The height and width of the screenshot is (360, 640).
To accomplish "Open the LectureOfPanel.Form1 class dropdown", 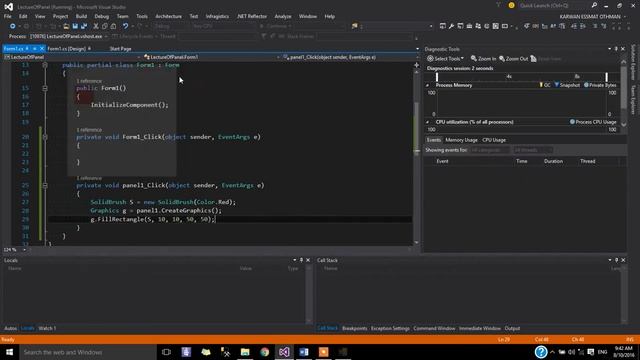I will pos(212,57).
